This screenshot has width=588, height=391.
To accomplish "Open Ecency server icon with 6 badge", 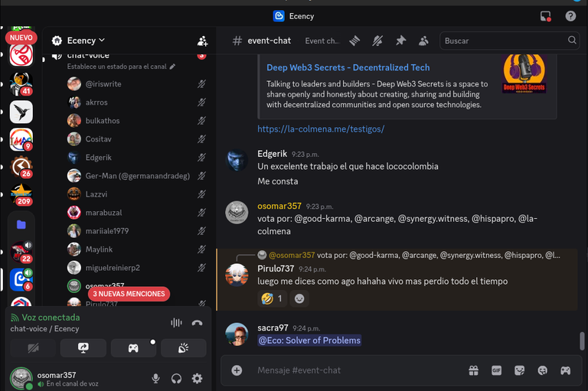I will click(21, 279).
